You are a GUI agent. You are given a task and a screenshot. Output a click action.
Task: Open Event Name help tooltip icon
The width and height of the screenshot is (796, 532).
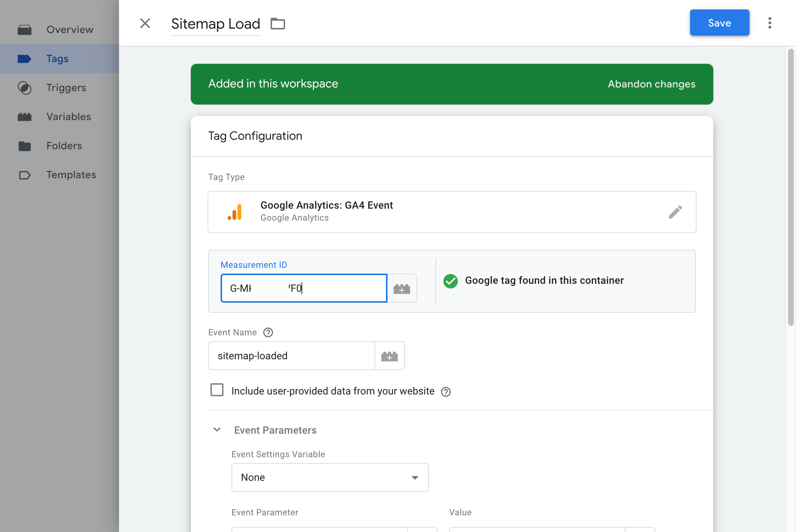click(268, 332)
